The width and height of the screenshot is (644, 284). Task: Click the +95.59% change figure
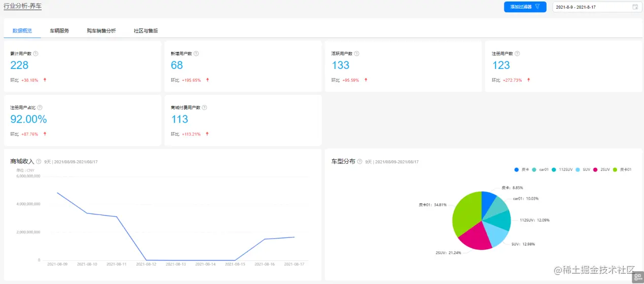351,80
